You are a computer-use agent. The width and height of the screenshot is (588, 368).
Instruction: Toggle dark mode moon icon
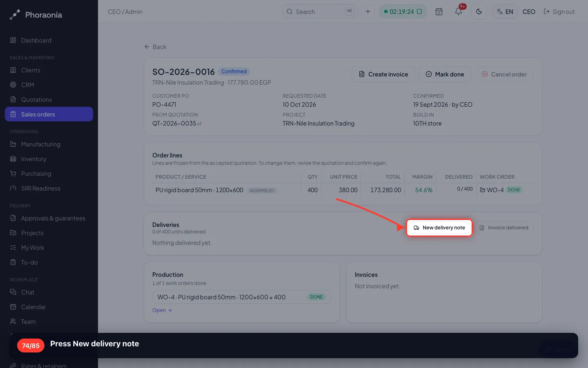[x=479, y=11]
